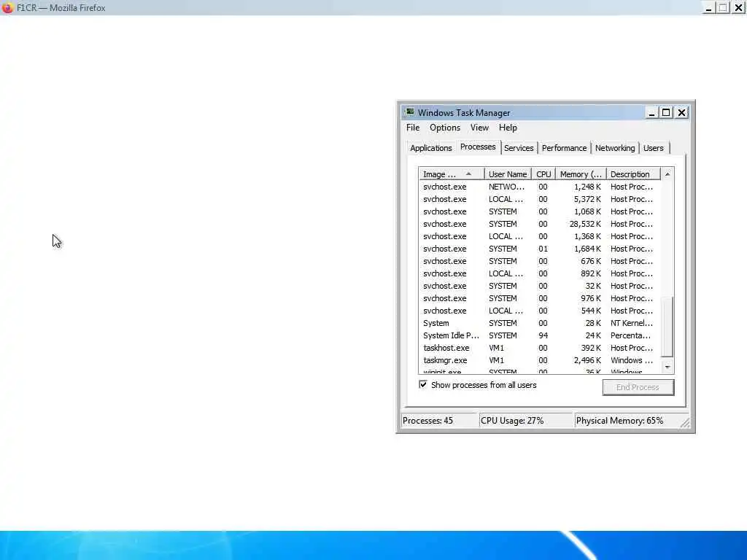The width and height of the screenshot is (747, 560).
Task: Click the process list vertical scrollbar thumb
Action: click(x=667, y=326)
